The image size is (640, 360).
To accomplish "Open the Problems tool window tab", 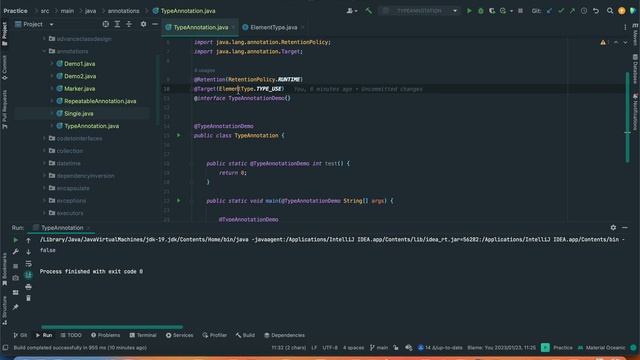I will click(x=105, y=335).
